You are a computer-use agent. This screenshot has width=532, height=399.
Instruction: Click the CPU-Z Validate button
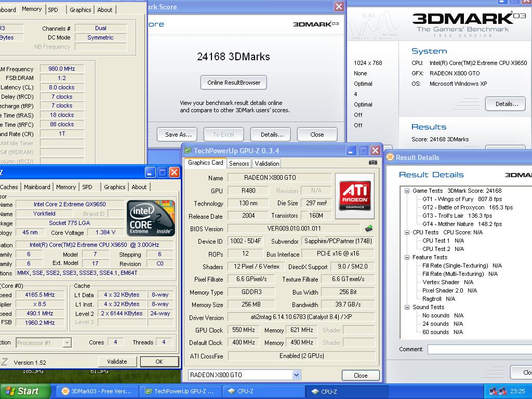[117, 362]
